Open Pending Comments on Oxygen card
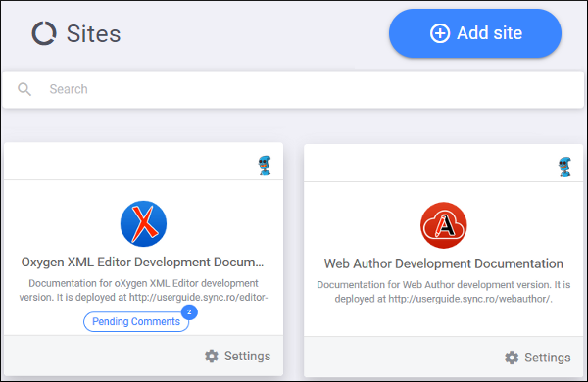This screenshot has width=588, height=382. coord(136,321)
